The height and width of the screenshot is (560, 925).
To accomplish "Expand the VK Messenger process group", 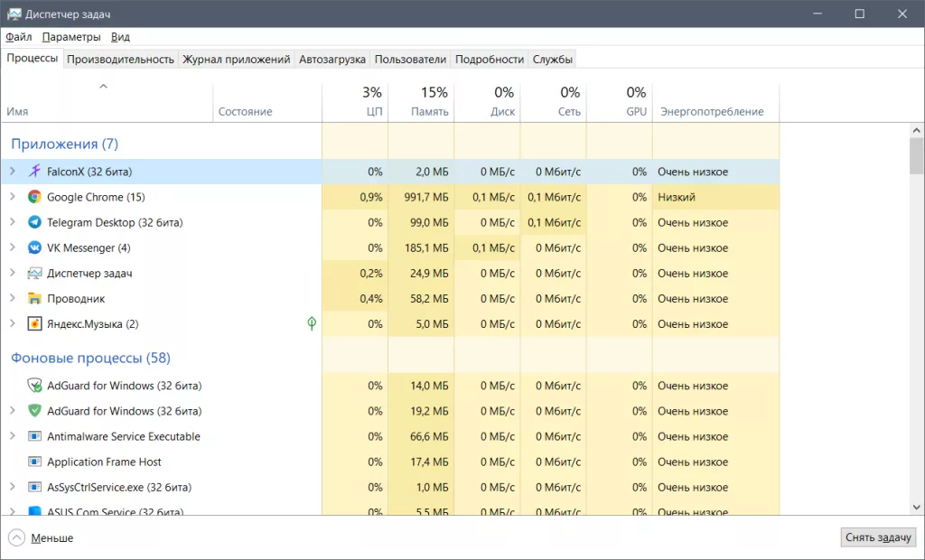I will point(12,247).
